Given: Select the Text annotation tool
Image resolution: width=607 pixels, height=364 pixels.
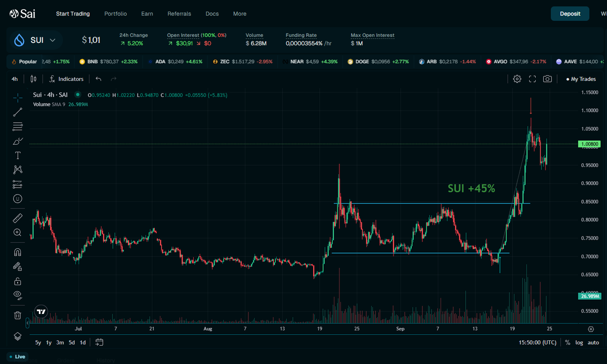Looking at the screenshot, I should [18, 155].
